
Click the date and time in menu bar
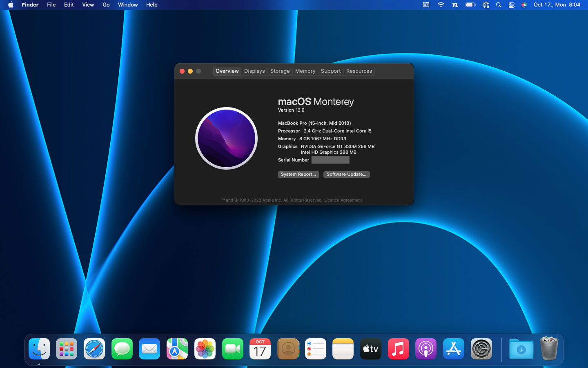[x=557, y=5]
